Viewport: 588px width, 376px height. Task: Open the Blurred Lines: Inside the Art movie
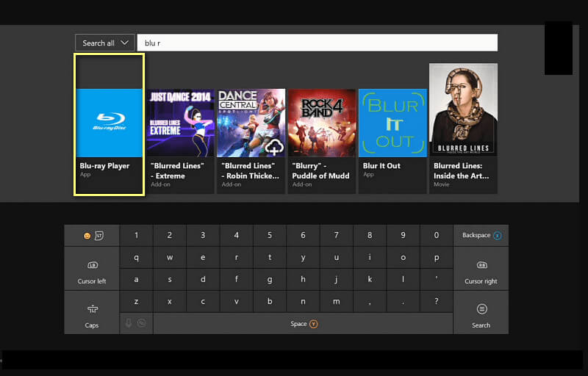[x=464, y=129]
